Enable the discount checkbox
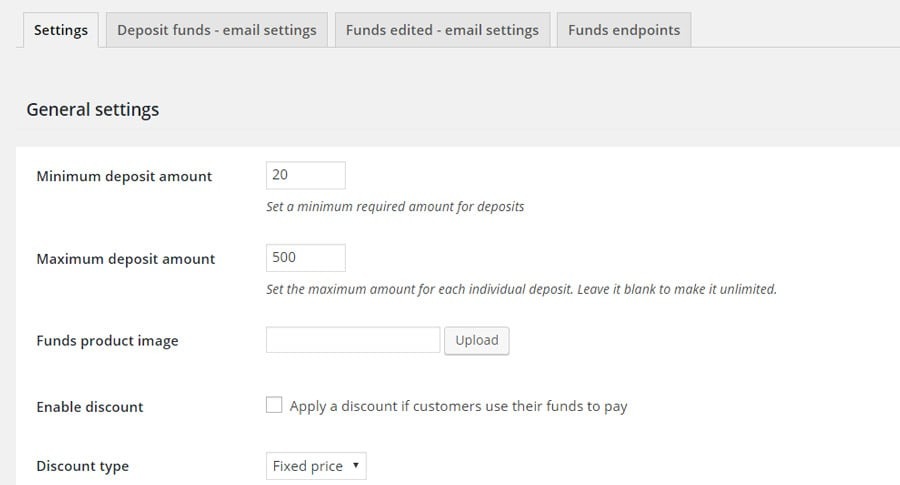This screenshot has width=900, height=485. pos(274,406)
